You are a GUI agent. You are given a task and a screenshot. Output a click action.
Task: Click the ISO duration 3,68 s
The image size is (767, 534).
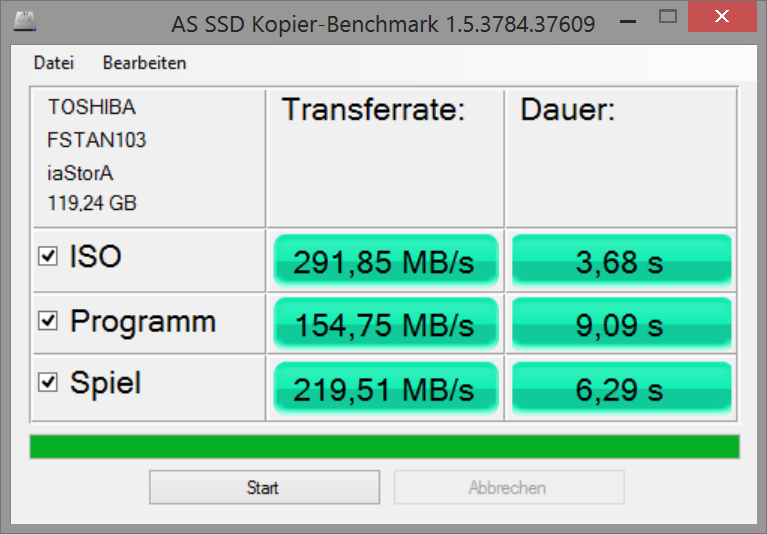tap(621, 261)
